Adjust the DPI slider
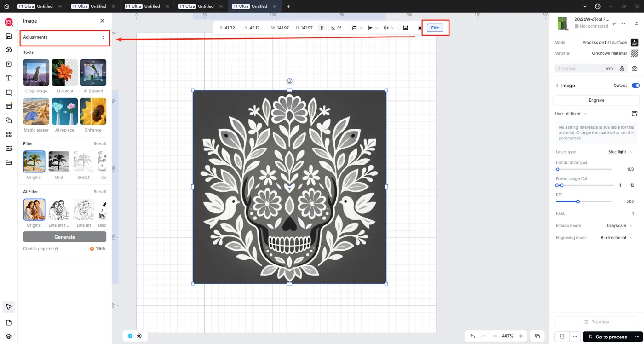Screen dimensions: 644x344 tap(584, 201)
